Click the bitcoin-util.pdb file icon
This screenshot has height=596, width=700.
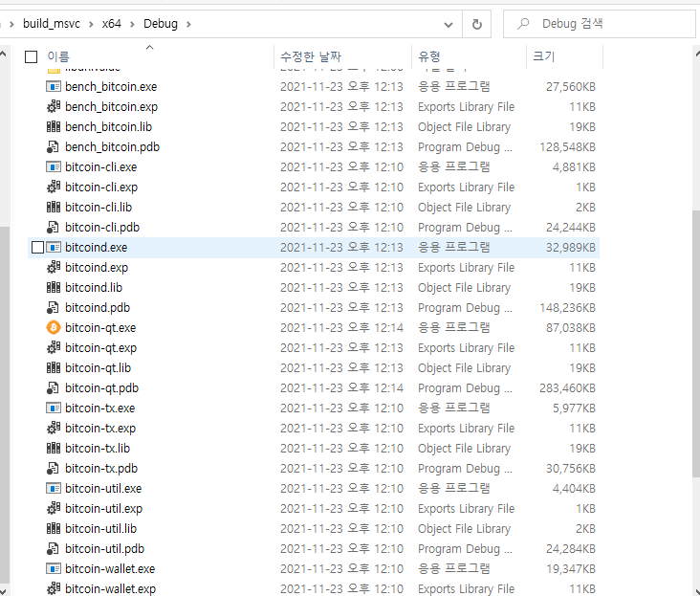pos(54,548)
